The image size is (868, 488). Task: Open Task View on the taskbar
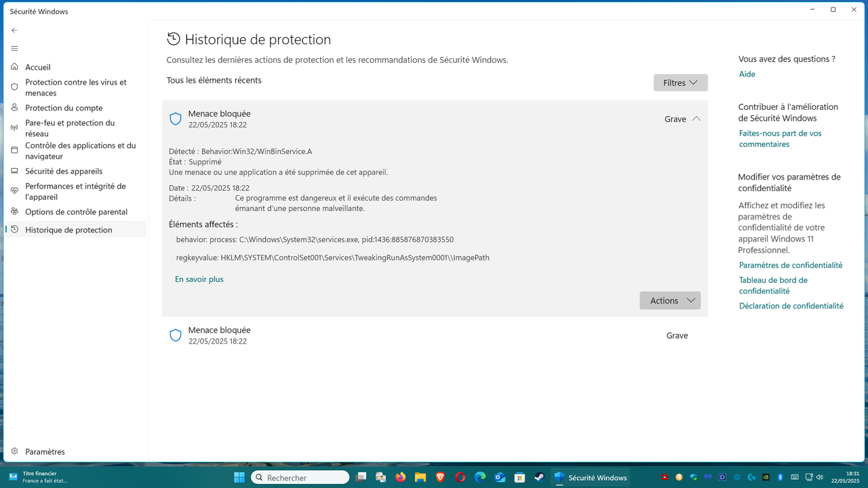(x=361, y=477)
